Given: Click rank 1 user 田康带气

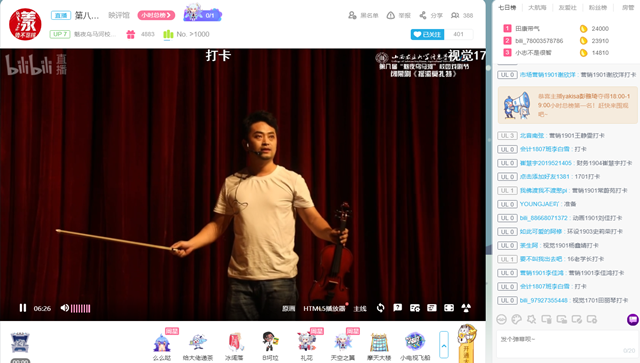Looking at the screenshot, I should [527, 29].
